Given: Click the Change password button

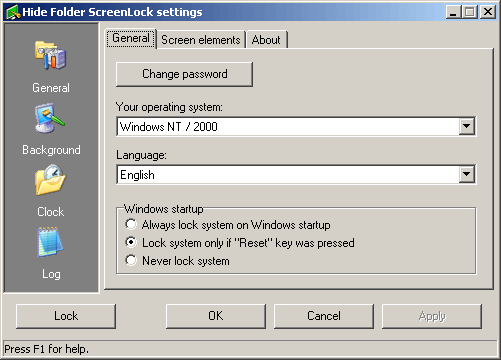Looking at the screenshot, I should coord(184,74).
